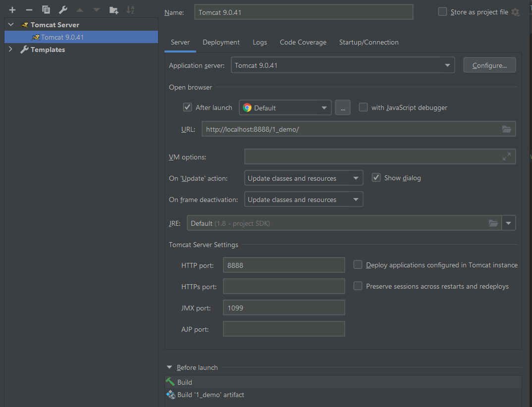Open the Startup/Connection tab
This screenshot has height=407, width=532.
(x=369, y=42)
